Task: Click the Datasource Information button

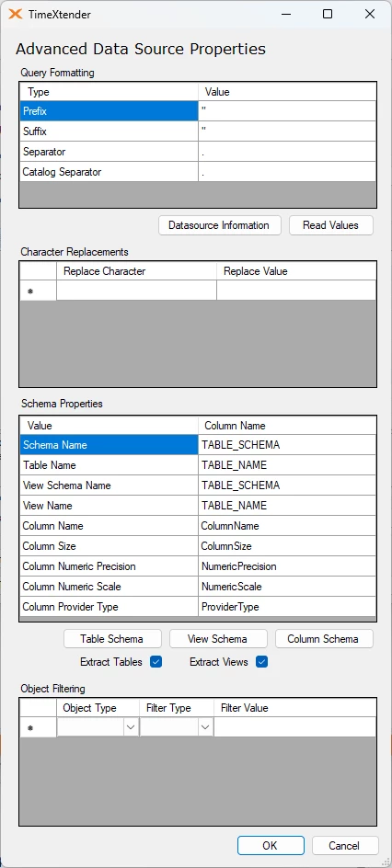Action: point(220,225)
